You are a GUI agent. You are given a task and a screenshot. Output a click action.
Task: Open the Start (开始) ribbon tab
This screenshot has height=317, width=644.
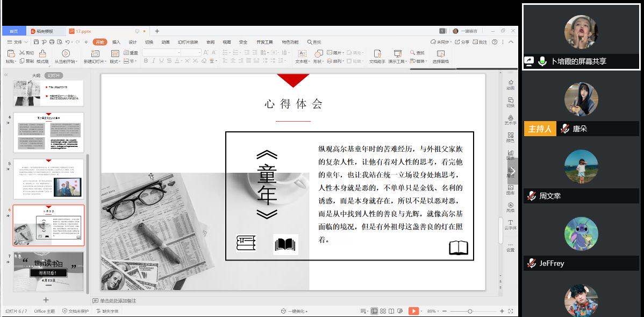pyautogui.click(x=100, y=42)
